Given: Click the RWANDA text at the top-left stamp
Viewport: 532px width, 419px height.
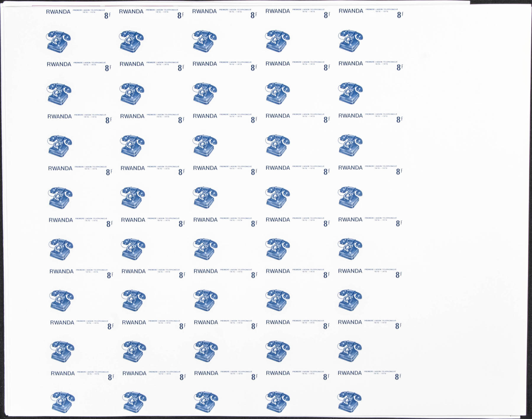Looking at the screenshot, I should point(58,12).
